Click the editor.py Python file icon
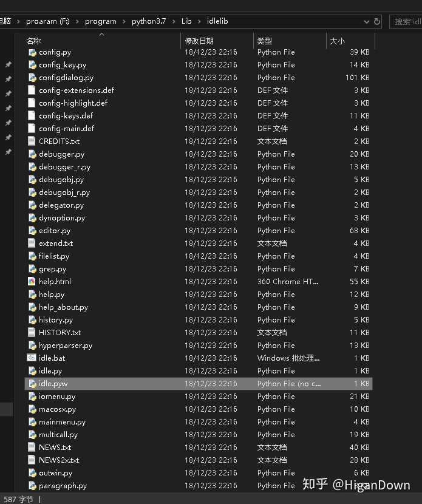Viewport: 422px width, 504px height. click(32, 231)
